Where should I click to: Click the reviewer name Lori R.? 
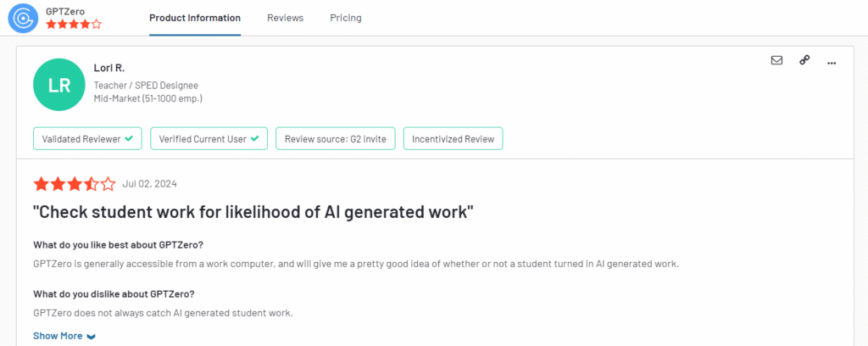110,68
